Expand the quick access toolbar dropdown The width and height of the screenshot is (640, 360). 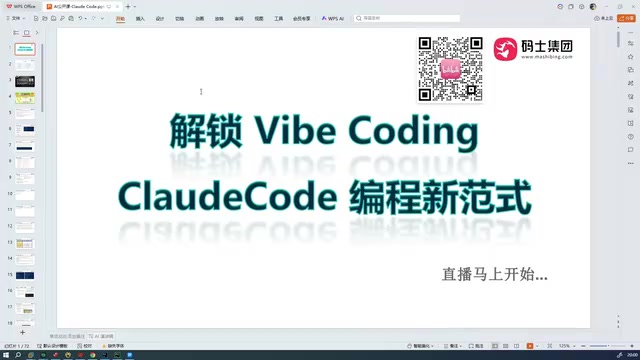[x=102, y=18]
